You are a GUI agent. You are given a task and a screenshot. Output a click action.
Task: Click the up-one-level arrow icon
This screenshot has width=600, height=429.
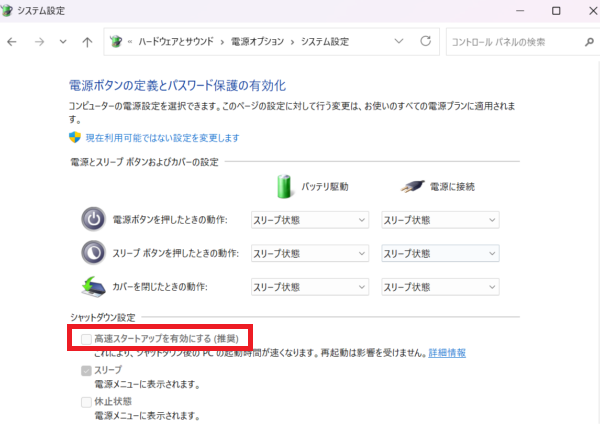(87, 42)
